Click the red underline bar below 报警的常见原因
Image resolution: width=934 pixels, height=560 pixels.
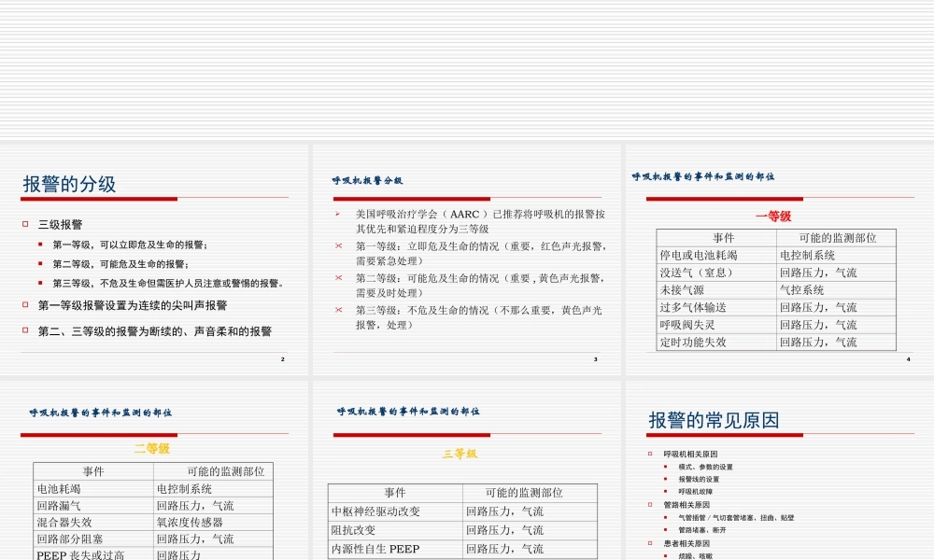pos(724,434)
